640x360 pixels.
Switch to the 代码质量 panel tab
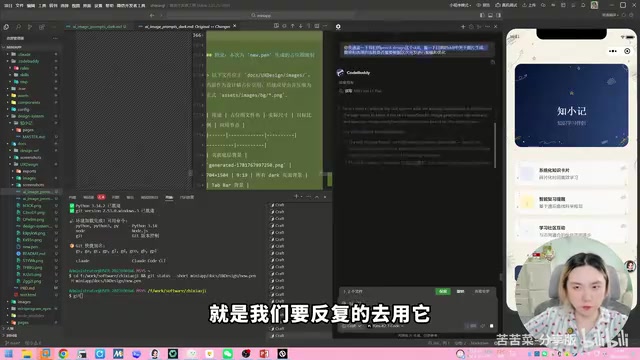(x=187, y=197)
